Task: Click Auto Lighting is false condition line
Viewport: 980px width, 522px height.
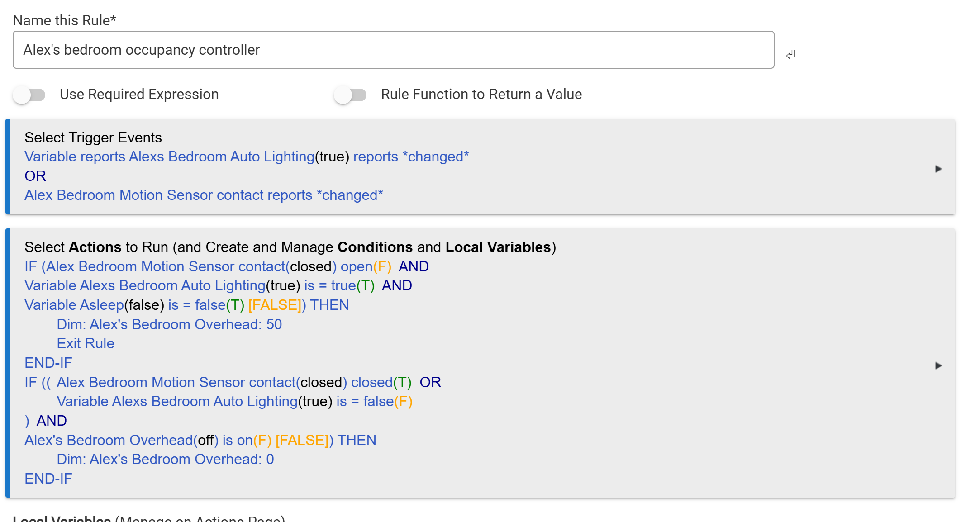Action: click(x=234, y=401)
